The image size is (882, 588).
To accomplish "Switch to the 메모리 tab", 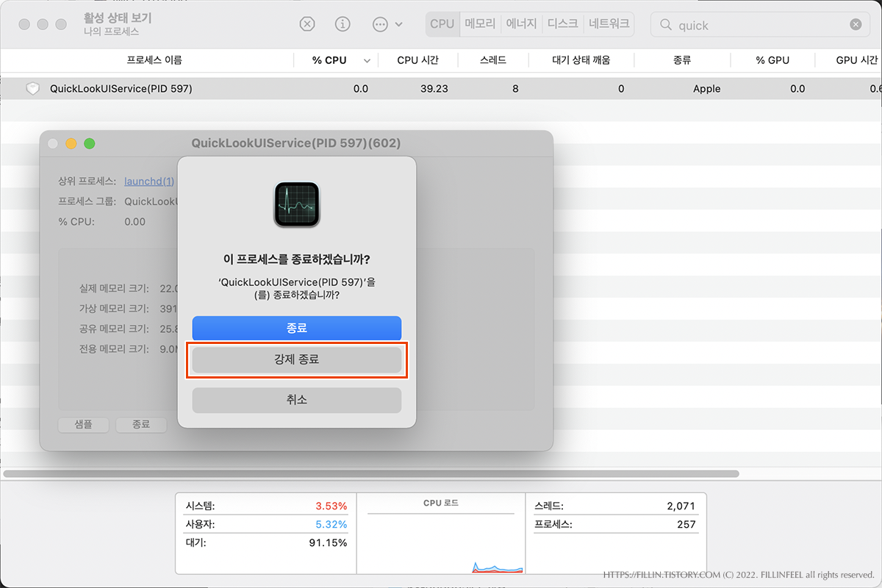I will point(481,24).
